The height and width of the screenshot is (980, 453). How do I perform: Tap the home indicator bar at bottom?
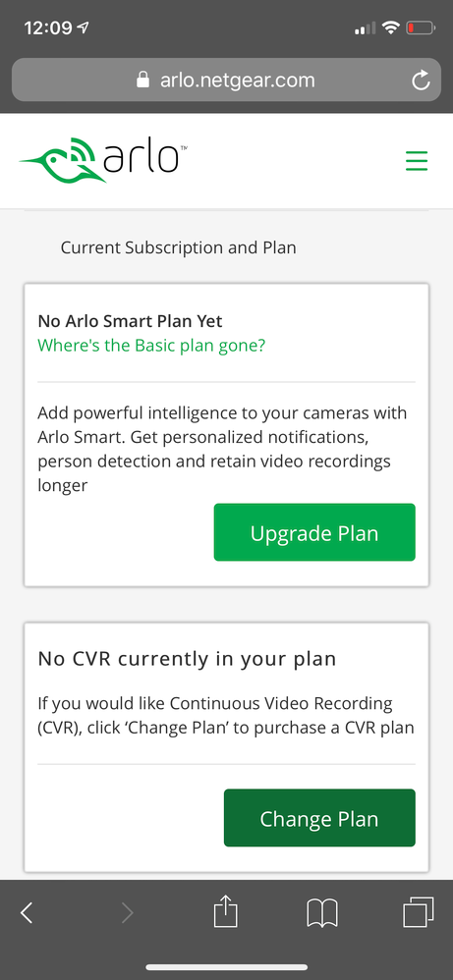pos(226,967)
